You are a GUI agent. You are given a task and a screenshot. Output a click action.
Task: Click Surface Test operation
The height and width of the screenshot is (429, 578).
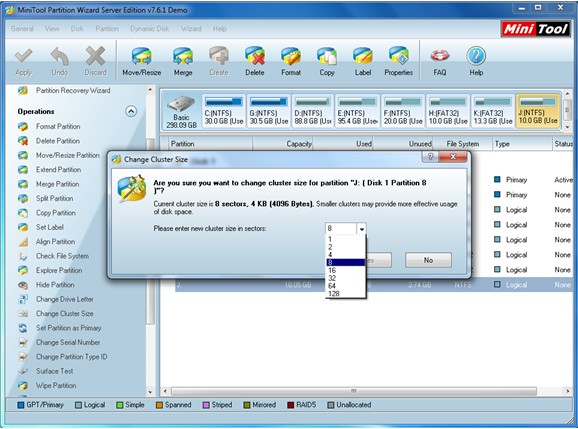(55, 371)
